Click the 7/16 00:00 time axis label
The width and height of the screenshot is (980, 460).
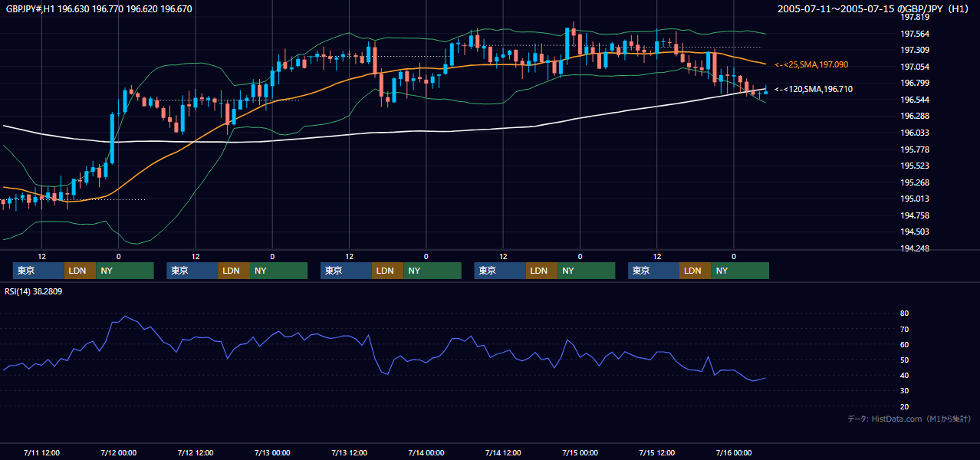734,452
